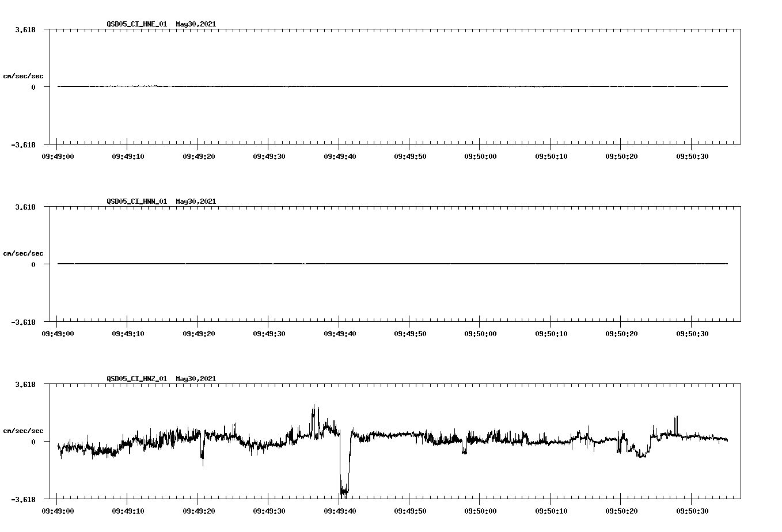Click 09:49:00 label on HNZ plot axis

[x=57, y=511]
